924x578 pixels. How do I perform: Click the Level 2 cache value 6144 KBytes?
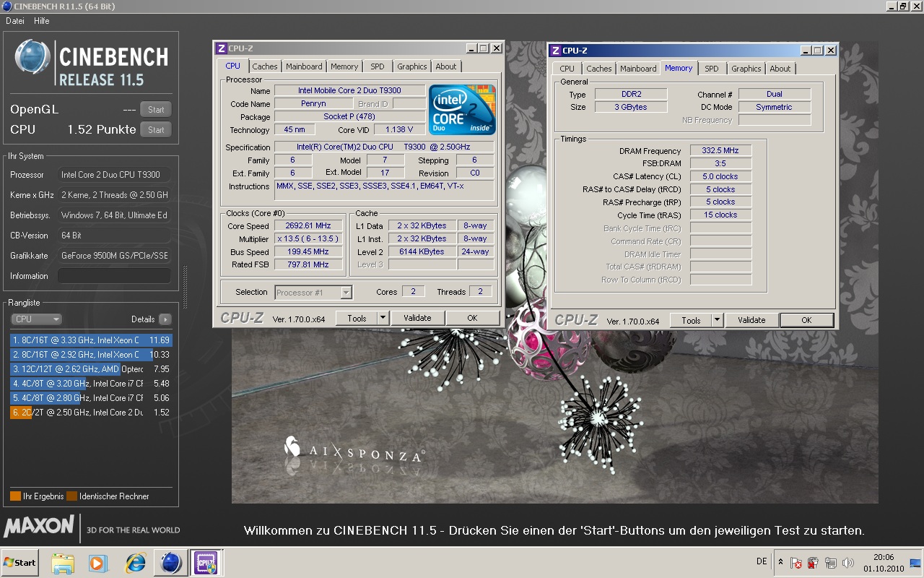422,252
